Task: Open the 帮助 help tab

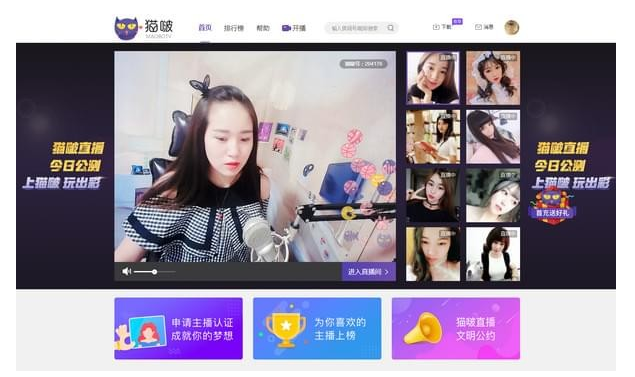Action: (263, 28)
